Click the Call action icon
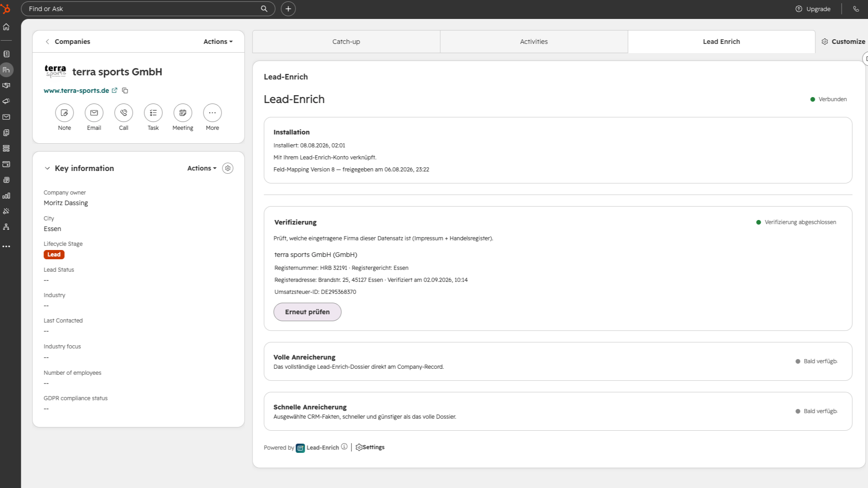The width and height of the screenshot is (868, 488). [x=123, y=113]
